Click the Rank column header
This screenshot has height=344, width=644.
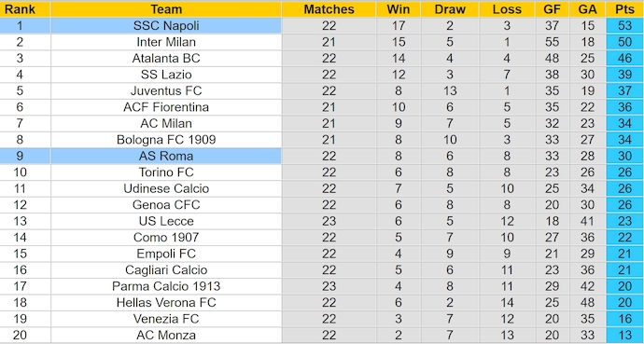click(20, 9)
